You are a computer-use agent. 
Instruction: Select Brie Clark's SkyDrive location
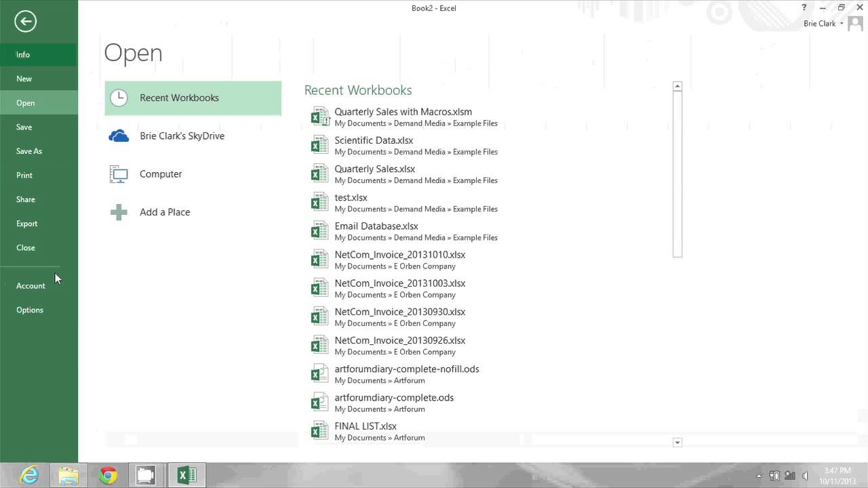pyautogui.click(x=193, y=136)
